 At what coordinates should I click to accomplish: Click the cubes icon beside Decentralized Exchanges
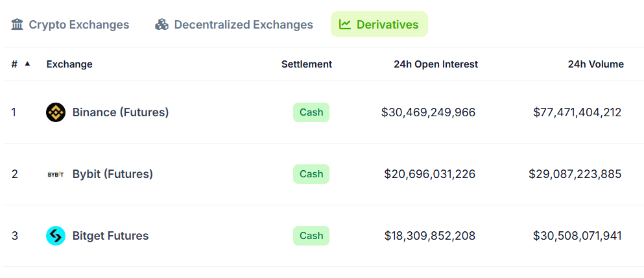pos(161,25)
